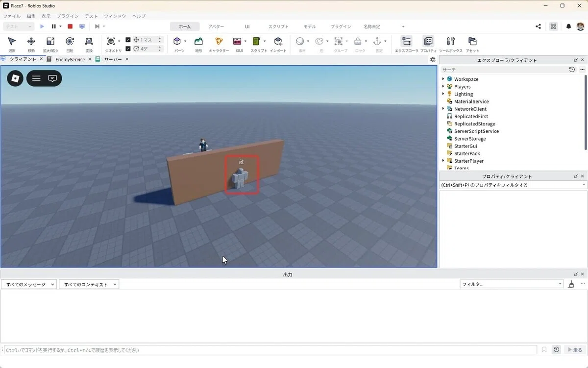Click the スクリプト (Script) toolbar icon
588x368 pixels.
[256, 42]
